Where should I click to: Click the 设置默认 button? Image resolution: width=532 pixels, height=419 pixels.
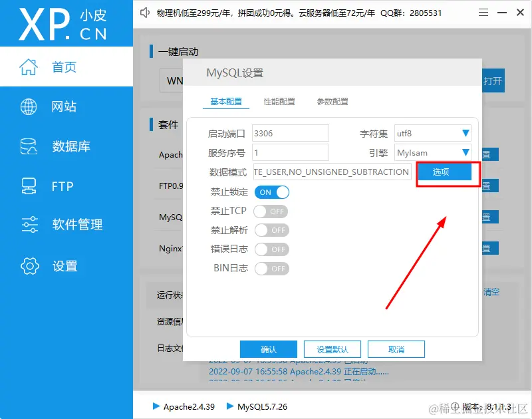point(332,349)
